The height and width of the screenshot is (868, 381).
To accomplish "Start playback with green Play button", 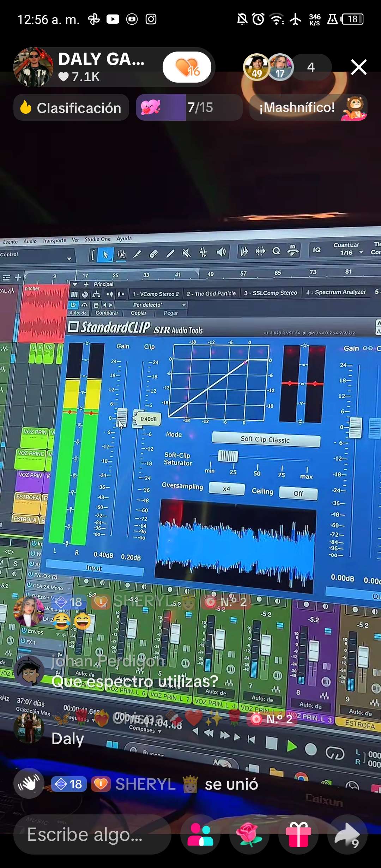I will 291,746.
